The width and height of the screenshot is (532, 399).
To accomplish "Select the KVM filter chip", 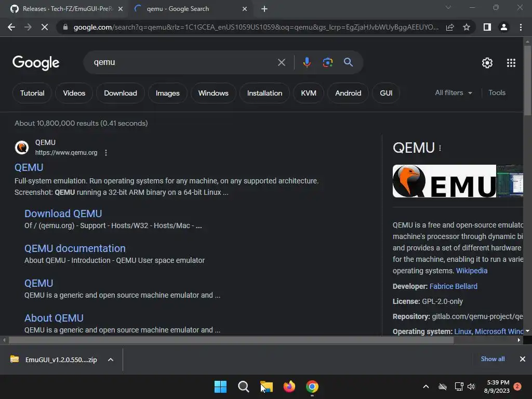I will coord(309,93).
